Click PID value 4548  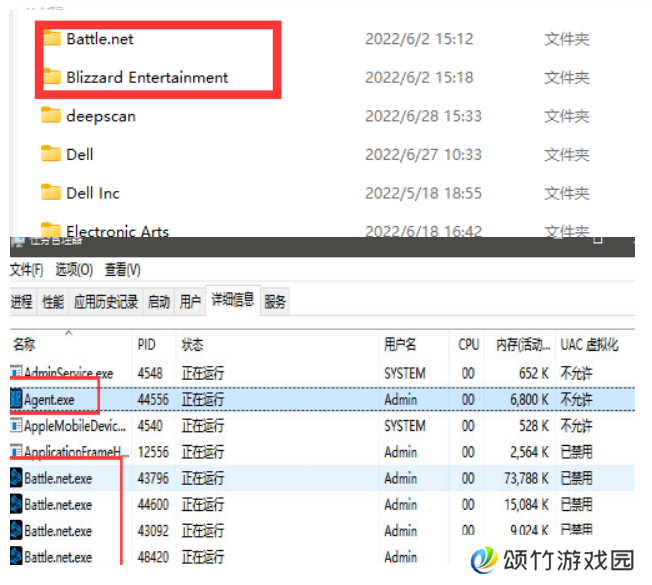150,373
